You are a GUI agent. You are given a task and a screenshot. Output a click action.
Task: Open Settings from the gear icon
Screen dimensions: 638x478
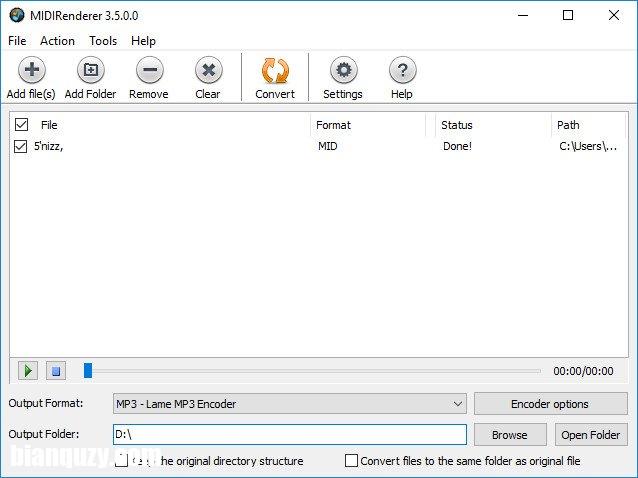click(x=343, y=70)
